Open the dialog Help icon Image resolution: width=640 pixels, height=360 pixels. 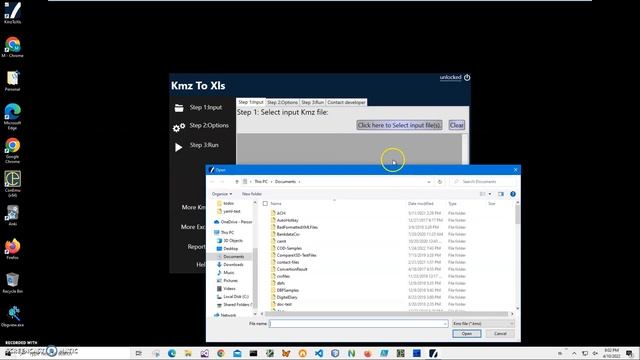tap(513, 194)
